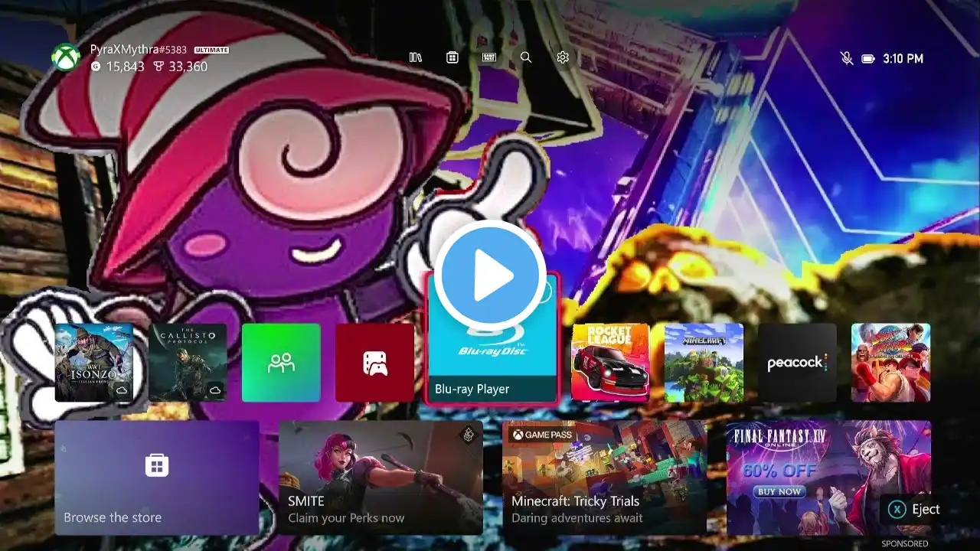
Task: Open the Xbox profile avatar icon
Action: [x=66, y=58]
